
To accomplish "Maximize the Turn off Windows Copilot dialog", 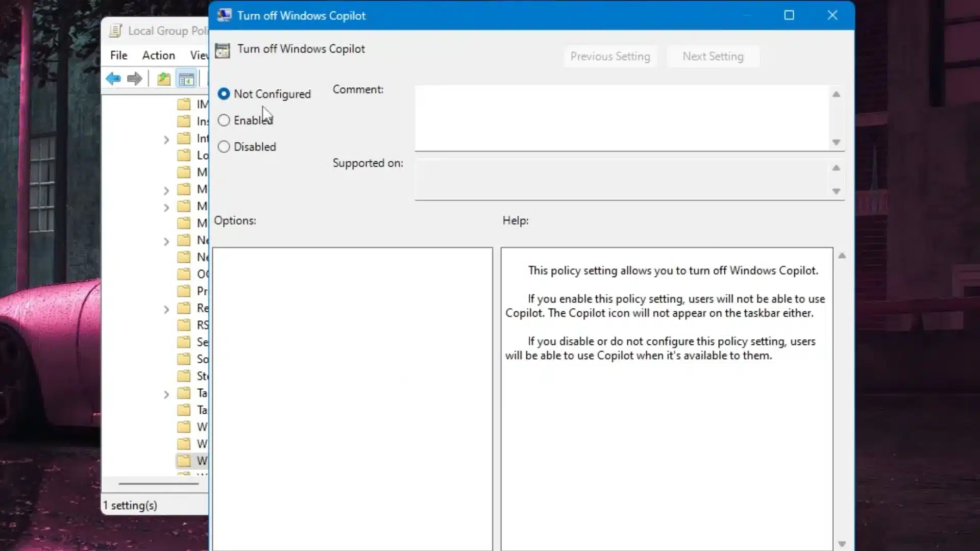I will point(789,15).
